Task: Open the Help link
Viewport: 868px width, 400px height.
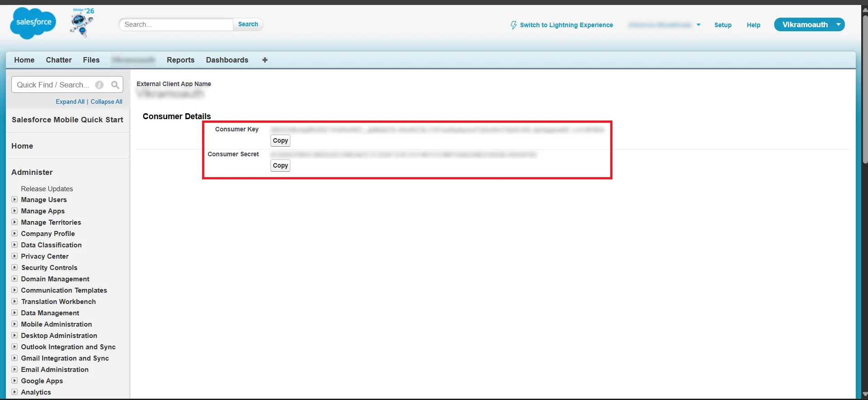Action: (753, 25)
